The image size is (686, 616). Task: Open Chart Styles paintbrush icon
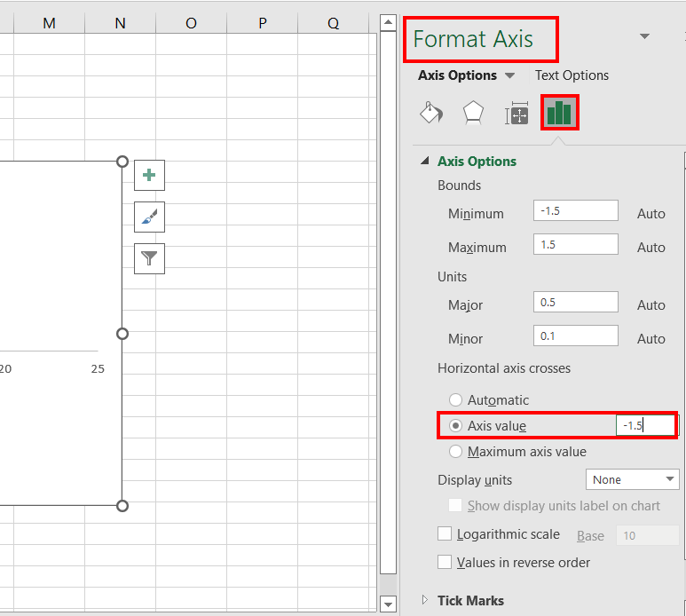coord(149,217)
